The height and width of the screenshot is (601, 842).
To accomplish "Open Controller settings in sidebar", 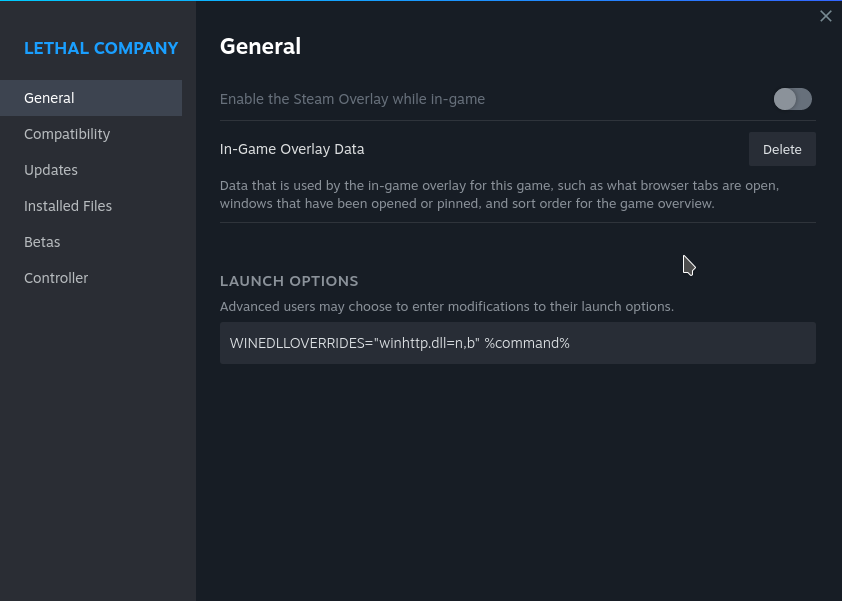I will click(56, 278).
